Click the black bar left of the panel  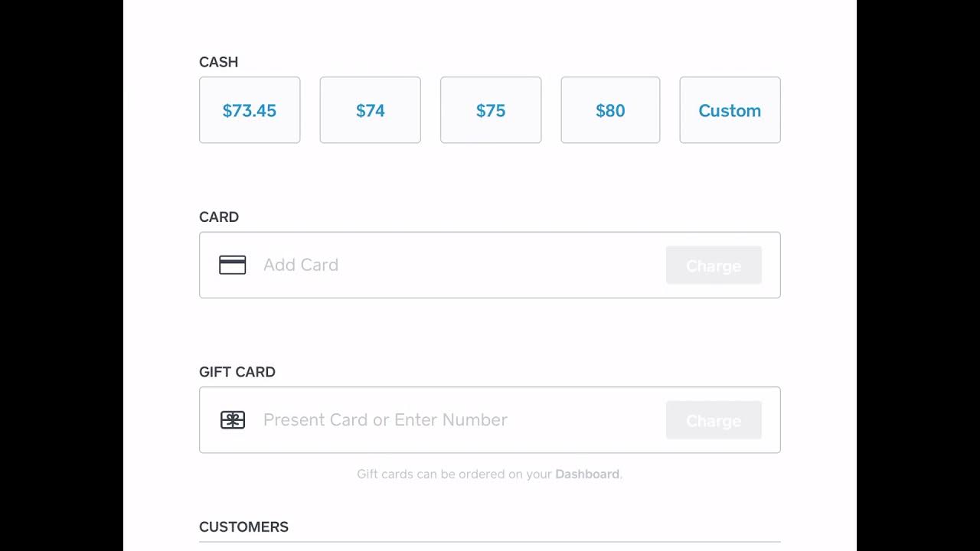(61, 275)
